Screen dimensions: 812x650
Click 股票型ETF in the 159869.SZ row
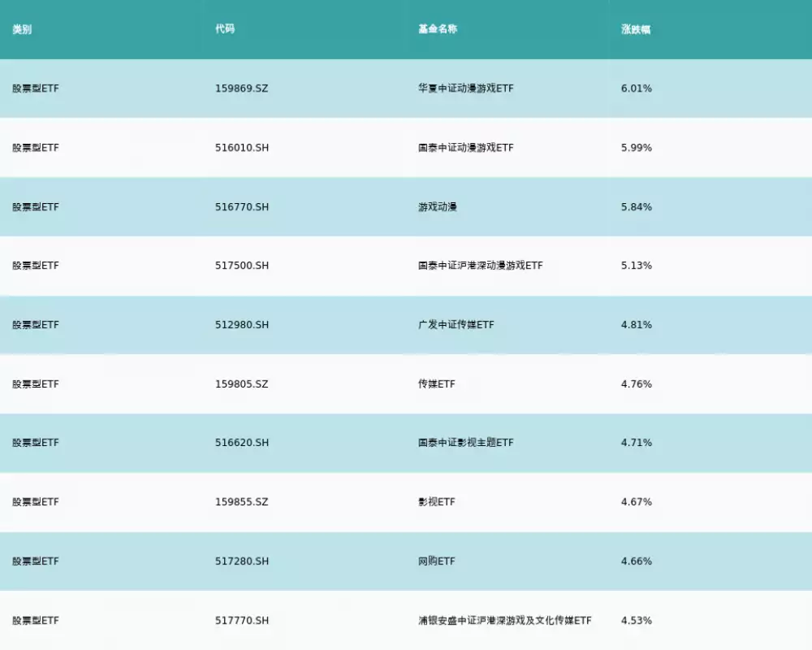tap(36, 89)
